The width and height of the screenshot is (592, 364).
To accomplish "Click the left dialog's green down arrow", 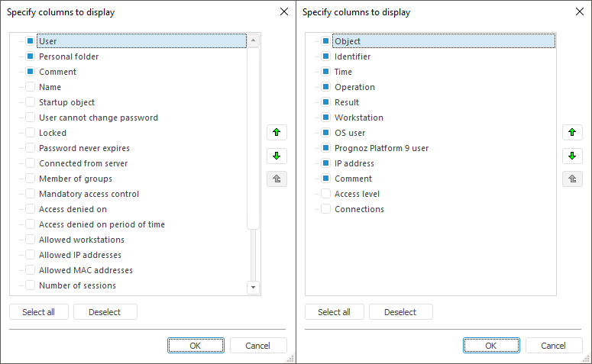I will click(277, 156).
